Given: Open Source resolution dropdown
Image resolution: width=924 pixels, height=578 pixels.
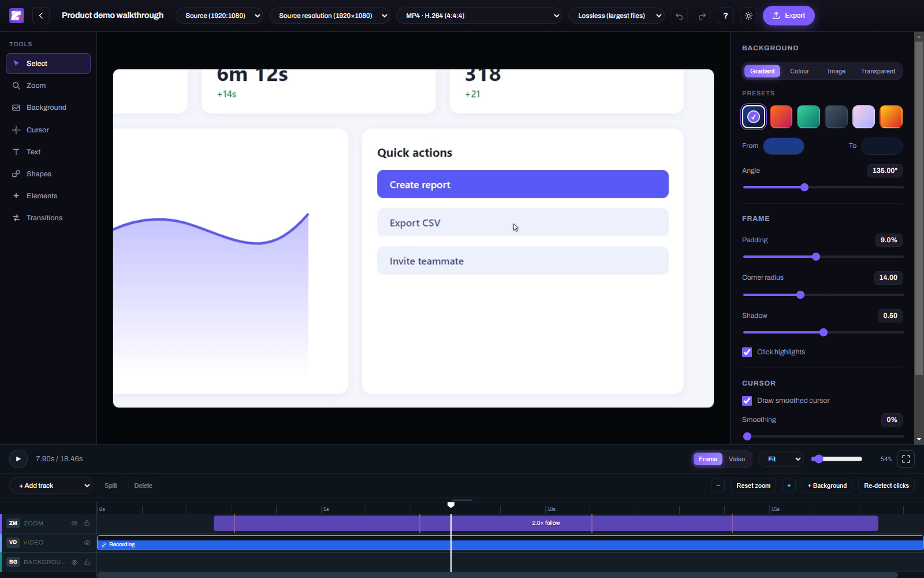Looking at the screenshot, I should click(x=329, y=16).
